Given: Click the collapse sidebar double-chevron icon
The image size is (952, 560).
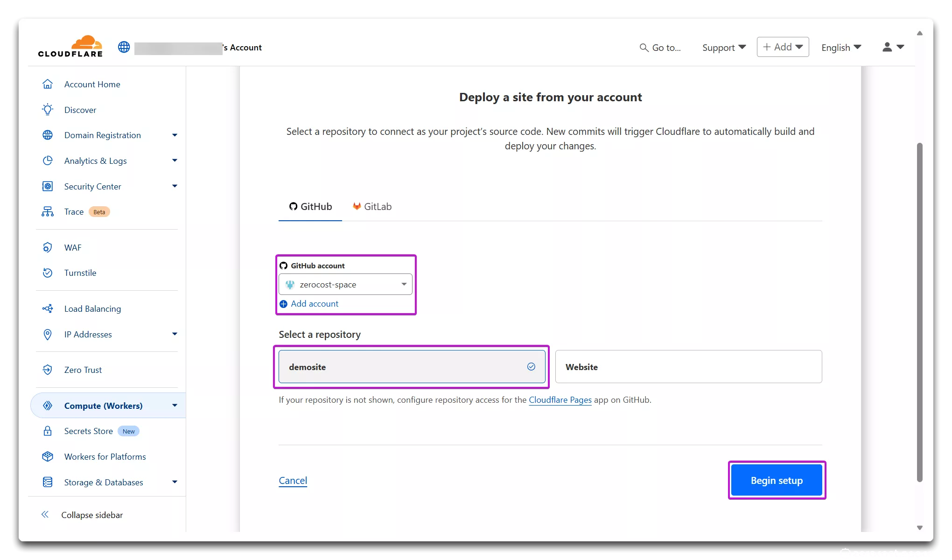Looking at the screenshot, I should pyautogui.click(x=45, y=514).
